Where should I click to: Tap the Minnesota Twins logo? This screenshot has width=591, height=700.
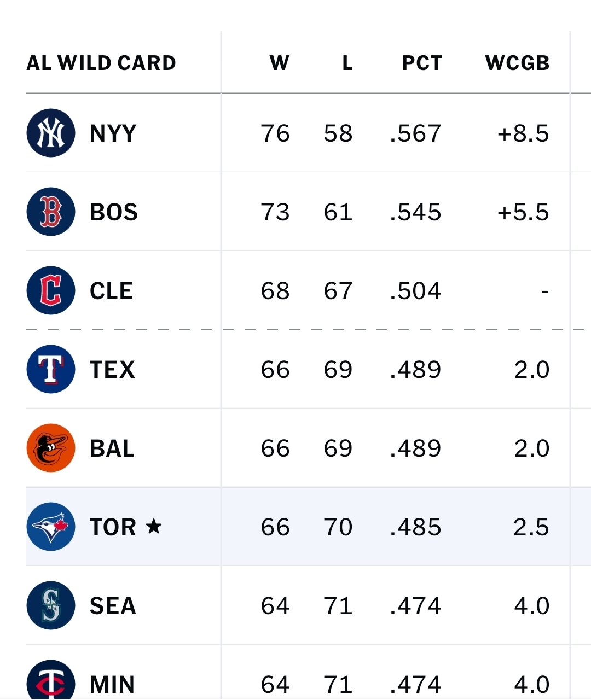[51, 680]
